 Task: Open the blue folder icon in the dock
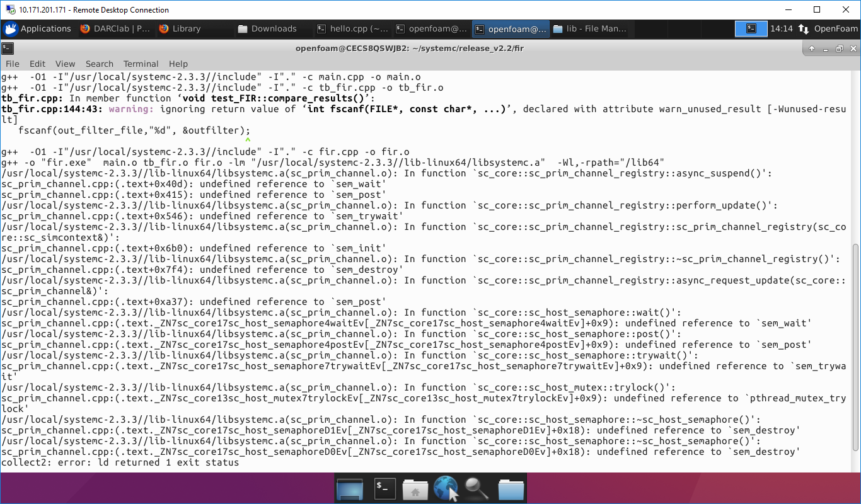(511, 488)
